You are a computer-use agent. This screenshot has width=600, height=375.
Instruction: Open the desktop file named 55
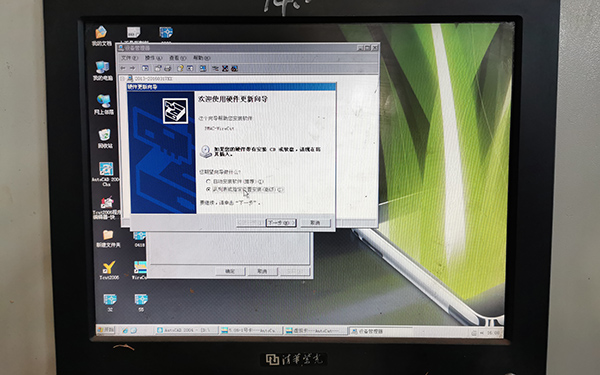pos(141,302)
